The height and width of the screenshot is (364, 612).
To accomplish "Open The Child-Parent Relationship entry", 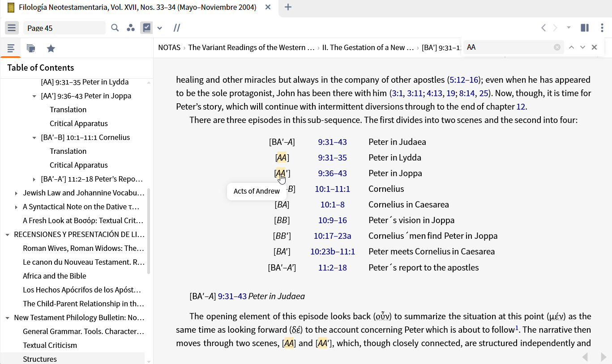I will [84, 304].
